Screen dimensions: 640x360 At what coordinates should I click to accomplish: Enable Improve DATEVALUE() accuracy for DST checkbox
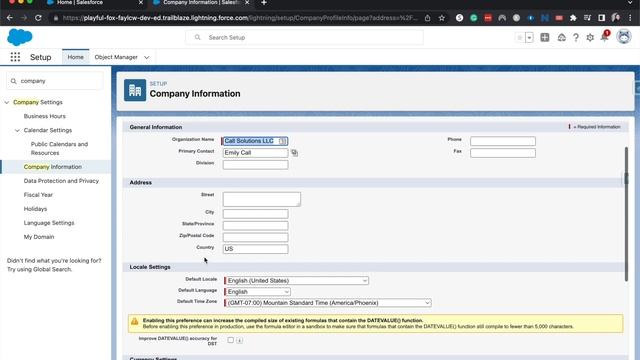coord(231,340)
